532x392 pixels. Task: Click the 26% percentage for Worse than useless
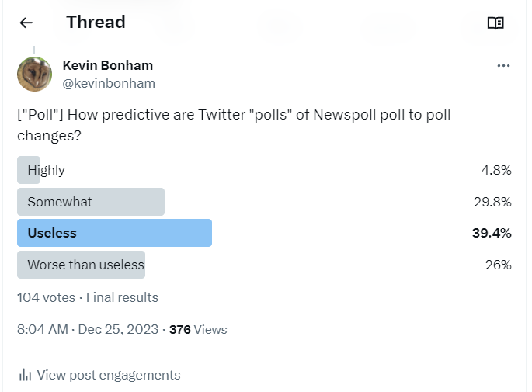point(498,265)
